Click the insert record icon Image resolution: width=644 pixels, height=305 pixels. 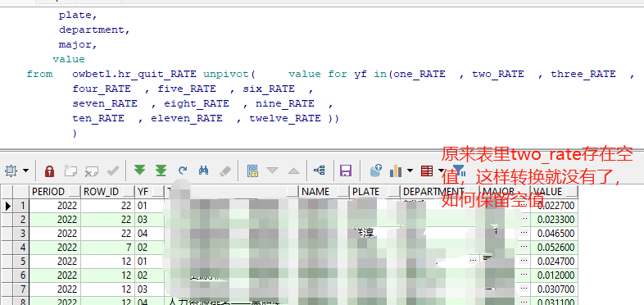[70, 171]
